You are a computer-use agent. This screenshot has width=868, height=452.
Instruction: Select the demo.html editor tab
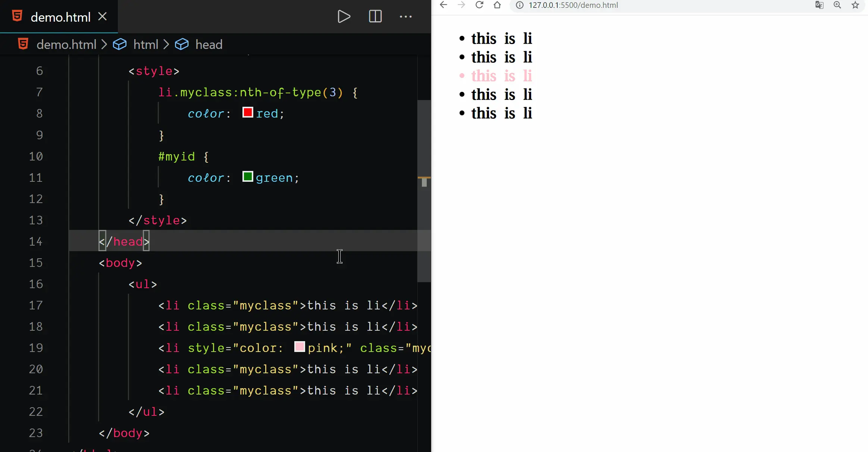(x=60, y=17)
